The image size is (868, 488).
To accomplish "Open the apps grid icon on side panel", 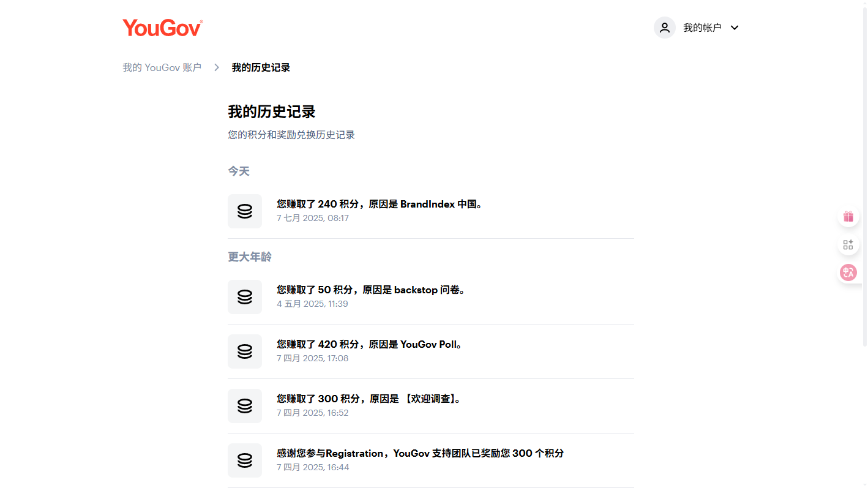I will [848, 245].
